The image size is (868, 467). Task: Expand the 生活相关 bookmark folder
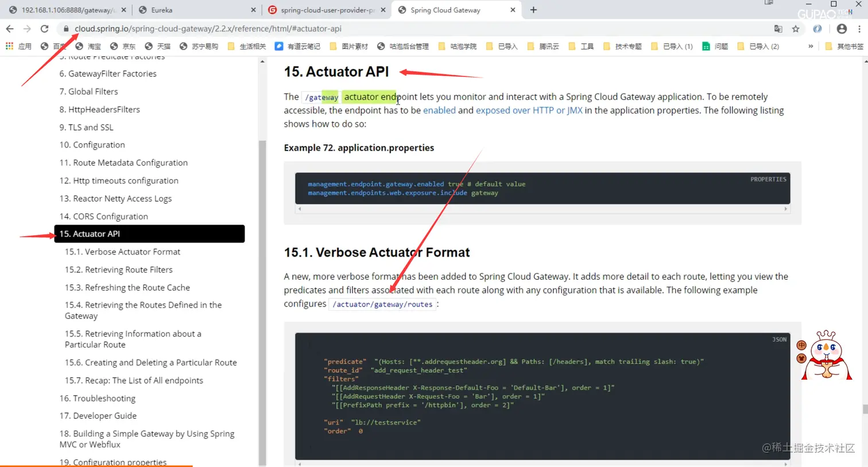tap(247, 47)
